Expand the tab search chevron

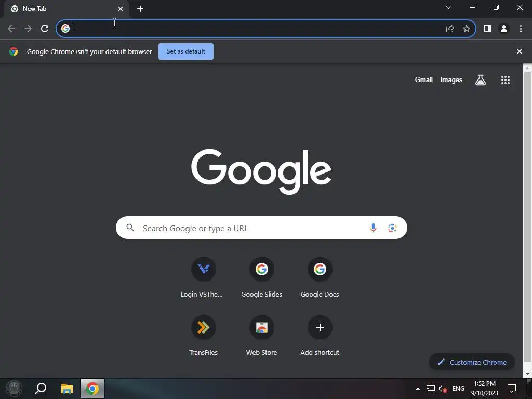tap(448, 7)
